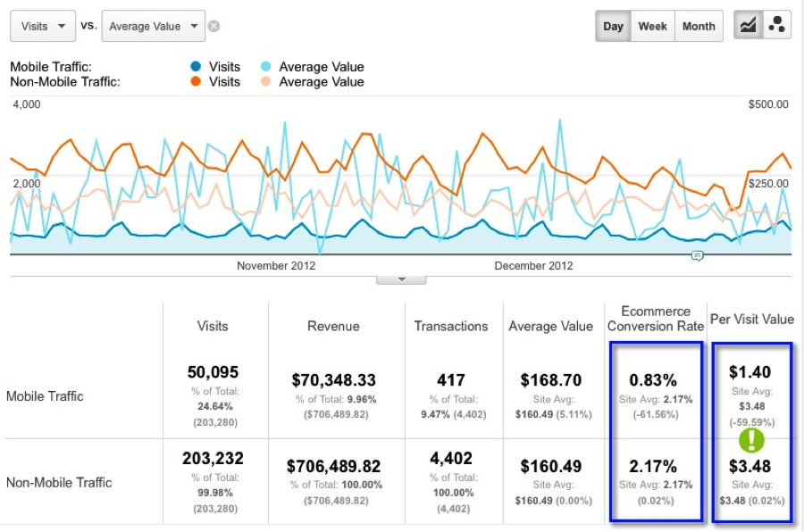The height and width of the screenshot is (532, 804).
Task: Click dark blue Mobile Visits legend dot
Action: [x=196, y=66]
